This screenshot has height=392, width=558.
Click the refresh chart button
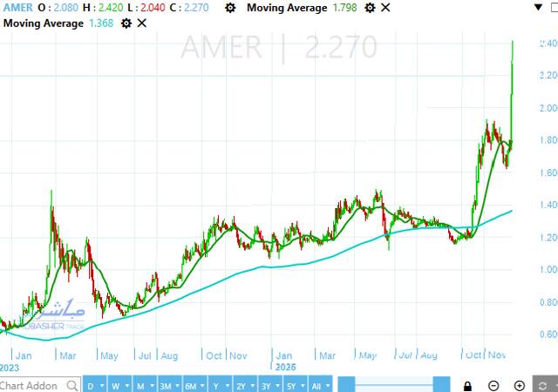[544, 385]
